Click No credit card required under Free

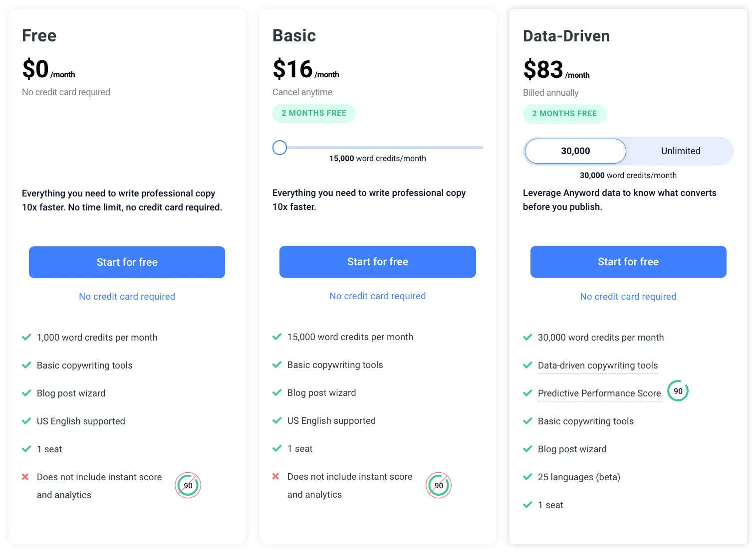point(127,297)
